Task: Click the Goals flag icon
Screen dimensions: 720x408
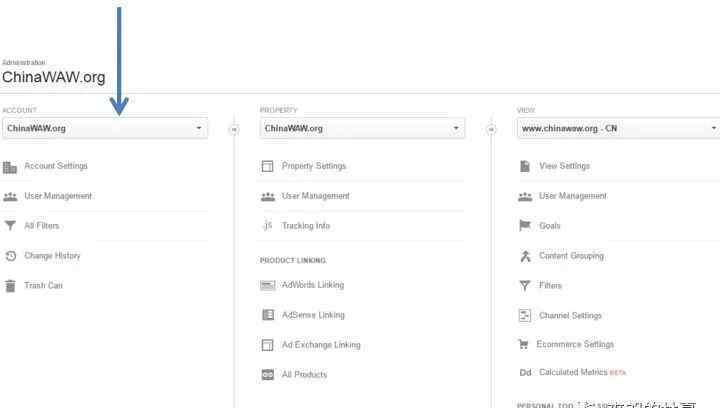Action: (525, 226)
